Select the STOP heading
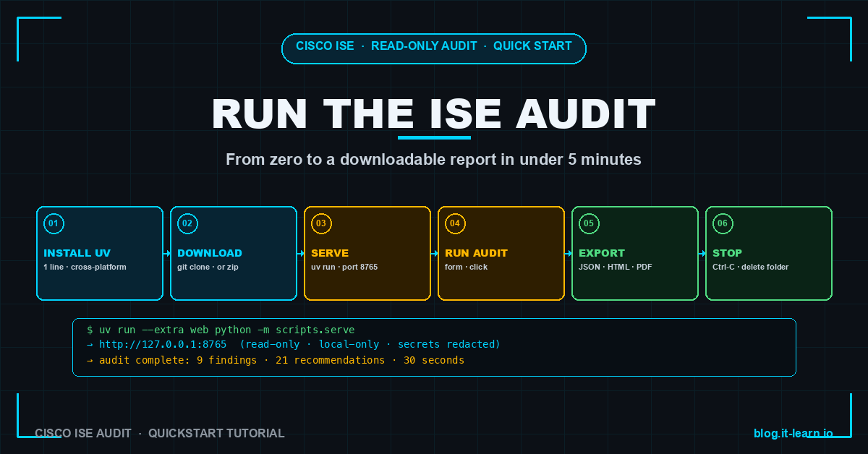Viewport: 868px width, 454px height. pos(727,253)
